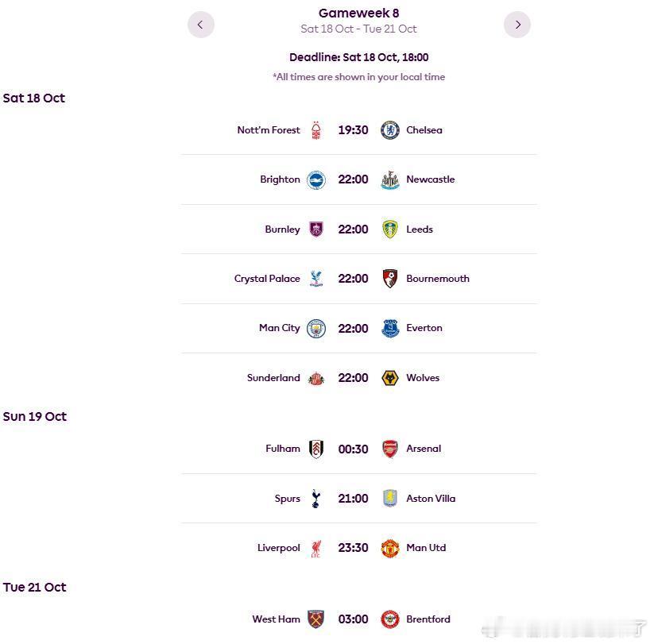654x644 pixels.
Task: Click the Man Utd club crest
Action: coord(389,548)
